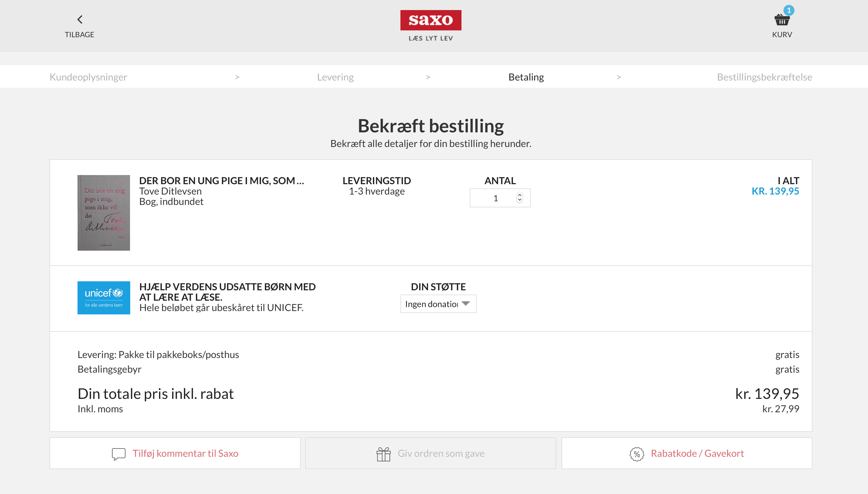Click the Antal quantity input field
Viewport: 868px width, 494px height.
pyautogui.click(x=494, y=198)
